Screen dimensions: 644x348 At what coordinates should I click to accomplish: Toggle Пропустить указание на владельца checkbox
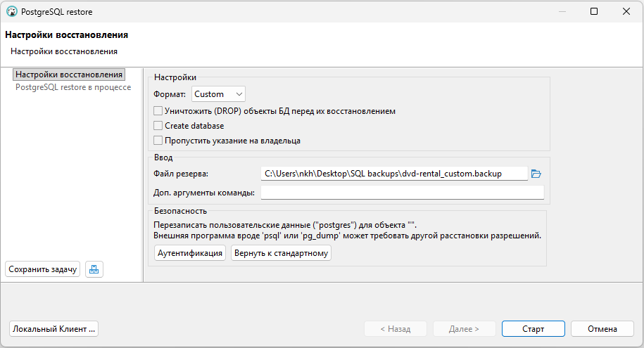tap(158, 141)
